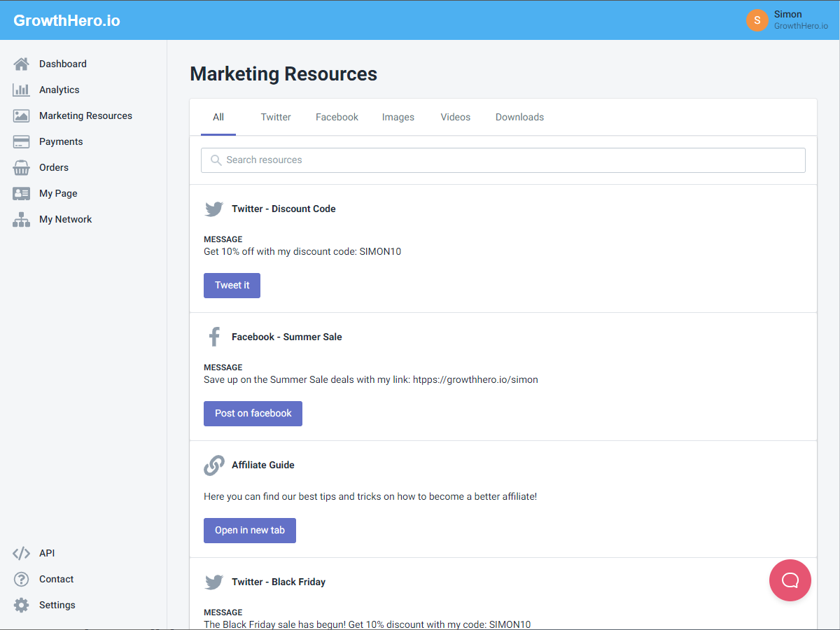Image resolution: width=840 pixels, height=630 pixels.
Task: Open the support chat bubble
Action: coord(790,580)
